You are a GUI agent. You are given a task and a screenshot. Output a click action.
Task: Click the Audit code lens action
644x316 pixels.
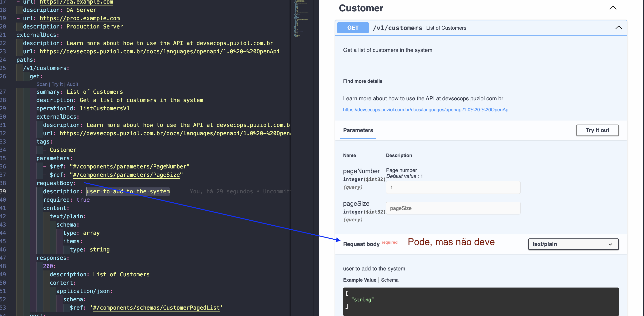(72, 84)
